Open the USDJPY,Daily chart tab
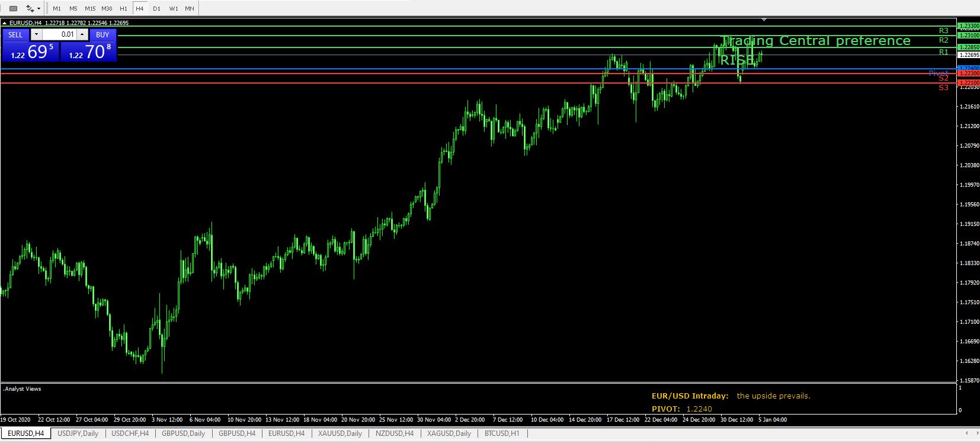 [x=78, y=434]
